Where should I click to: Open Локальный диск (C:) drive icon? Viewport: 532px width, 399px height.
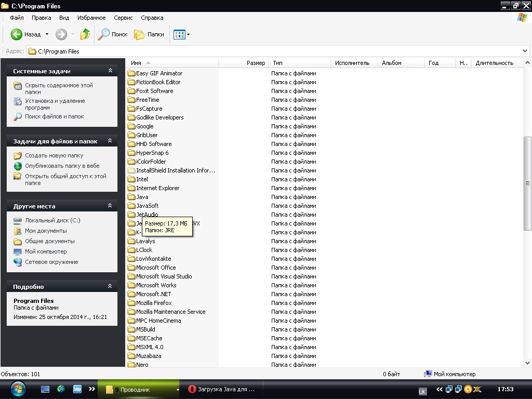point(18,220)
